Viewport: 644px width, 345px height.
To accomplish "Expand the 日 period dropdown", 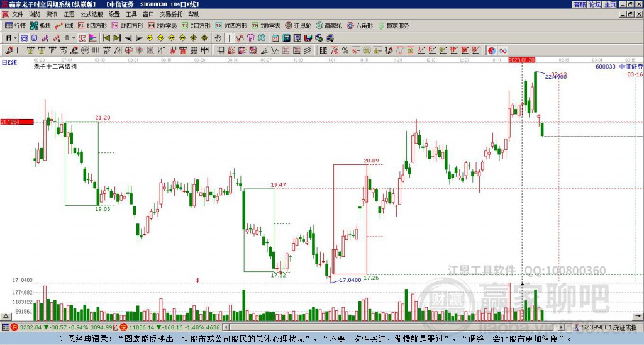I will (11, 38).
